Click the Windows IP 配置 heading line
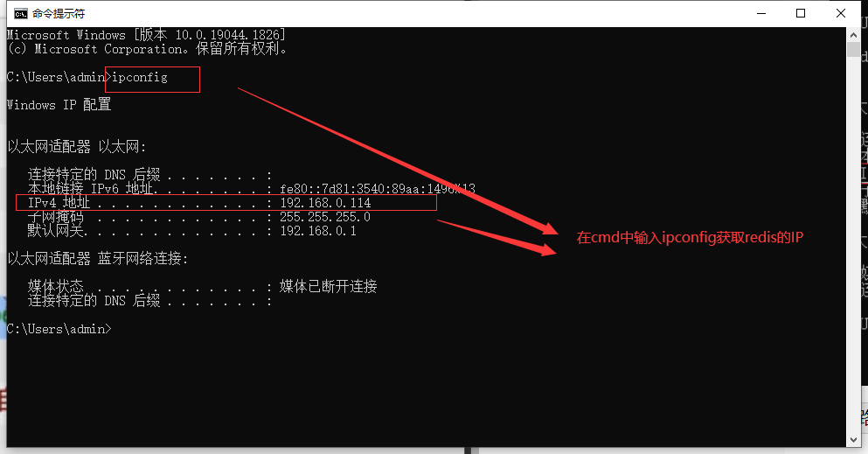This screenshot has height=454, width=868. coord(59,105)
